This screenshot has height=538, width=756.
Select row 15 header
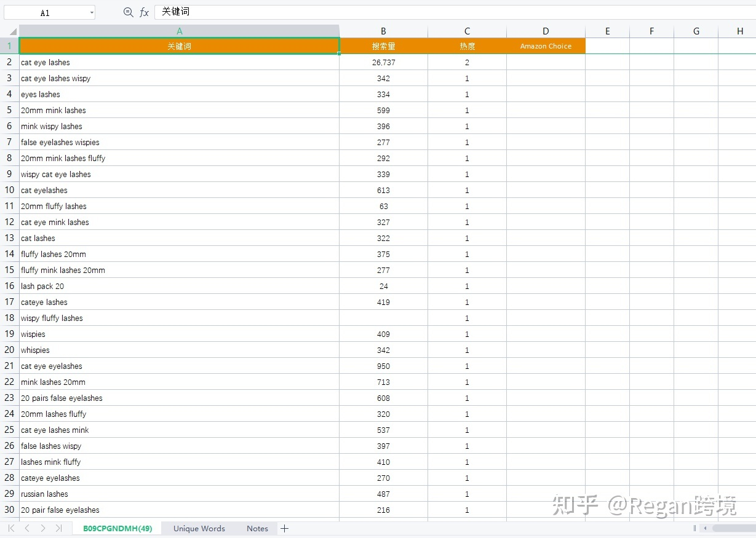[9, 270]
